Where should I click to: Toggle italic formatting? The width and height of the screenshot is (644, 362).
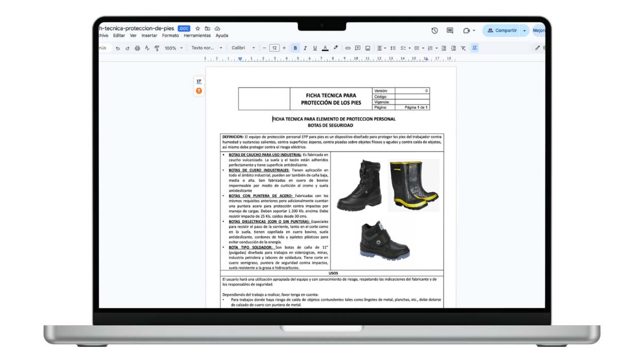(305, 48)
